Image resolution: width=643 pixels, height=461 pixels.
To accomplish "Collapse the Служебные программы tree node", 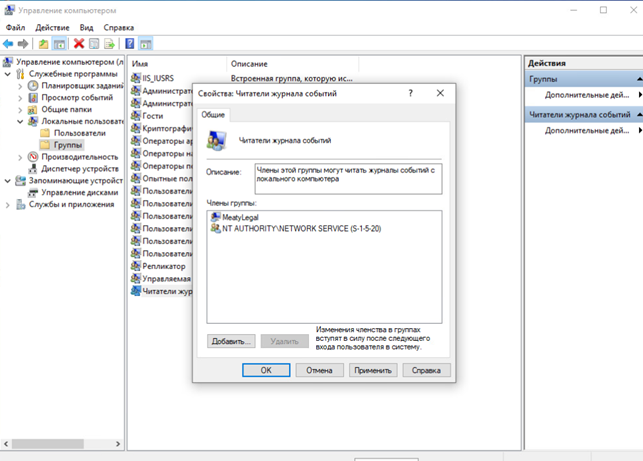I will click(9, 73).
